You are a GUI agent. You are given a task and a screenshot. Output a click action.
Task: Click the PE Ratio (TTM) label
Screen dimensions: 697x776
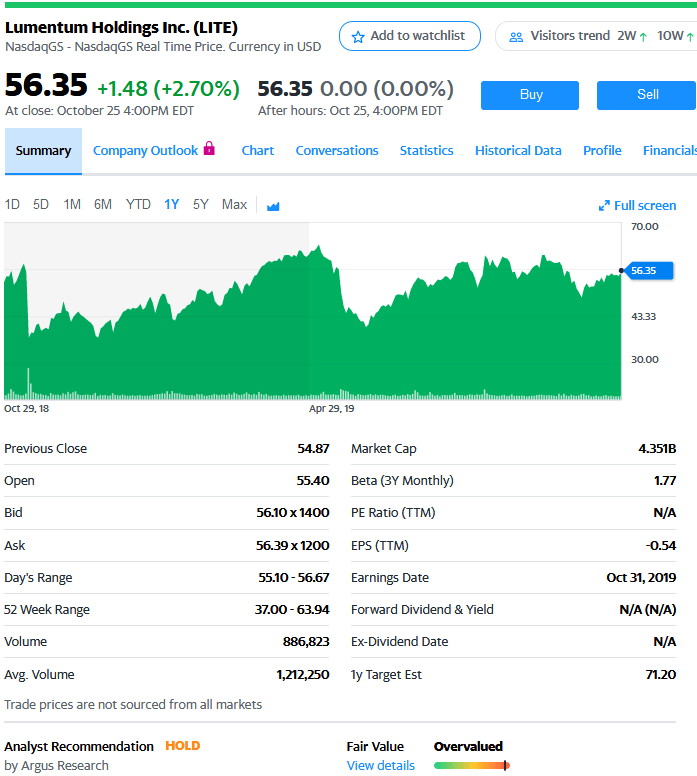click(393, 513)
